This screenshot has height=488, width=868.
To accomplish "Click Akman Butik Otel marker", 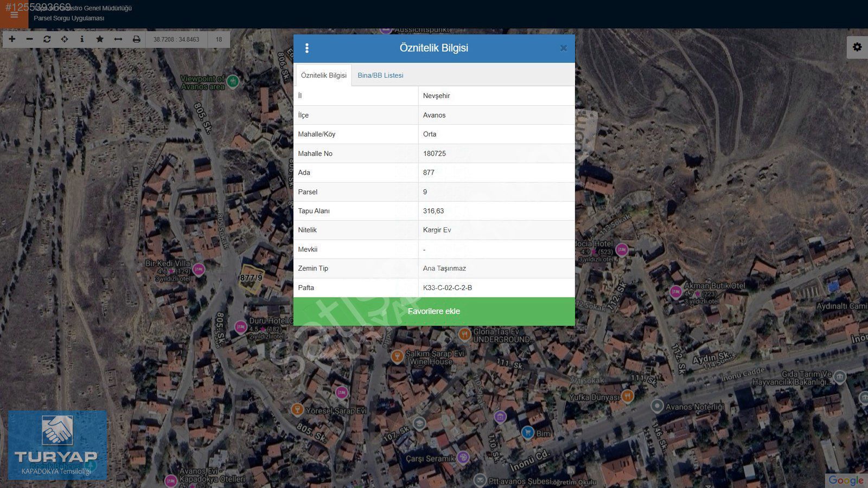I will click(x=675, y=292).
